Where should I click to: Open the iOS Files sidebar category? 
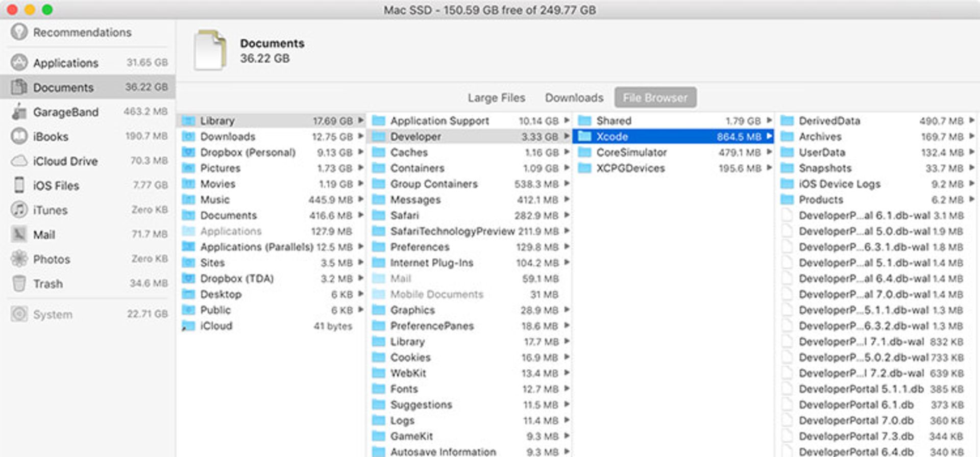click(x=88, y=185)
